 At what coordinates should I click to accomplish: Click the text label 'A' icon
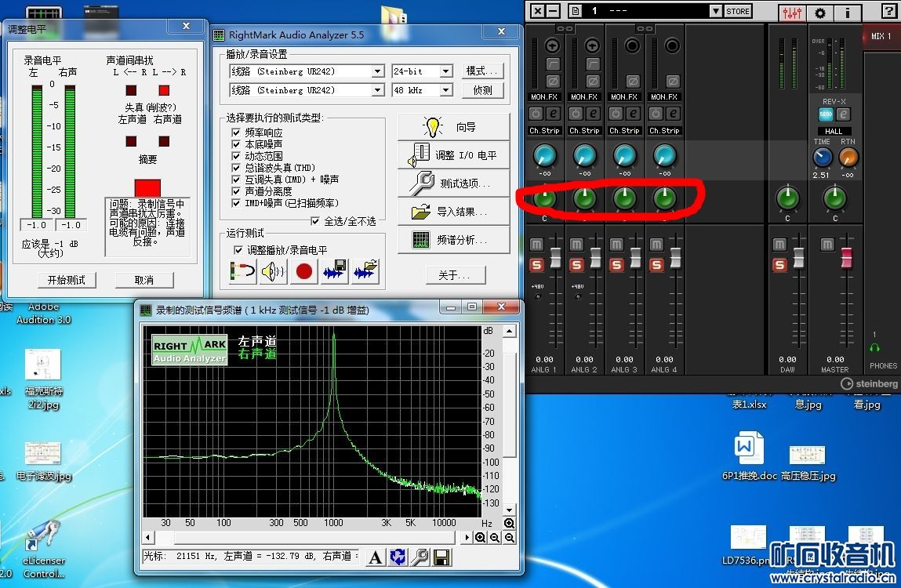coord(376,557)
